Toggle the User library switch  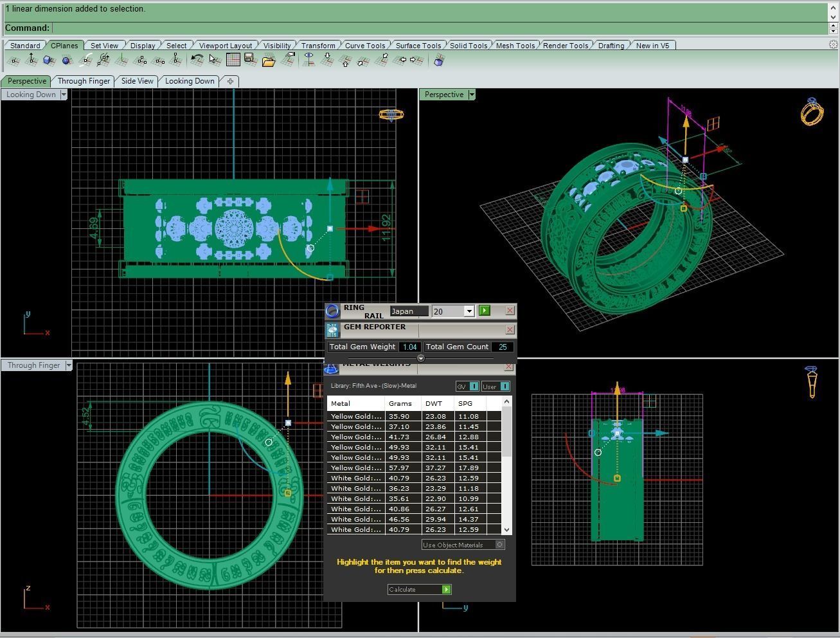pyautogui.click(x=496, y=387)
